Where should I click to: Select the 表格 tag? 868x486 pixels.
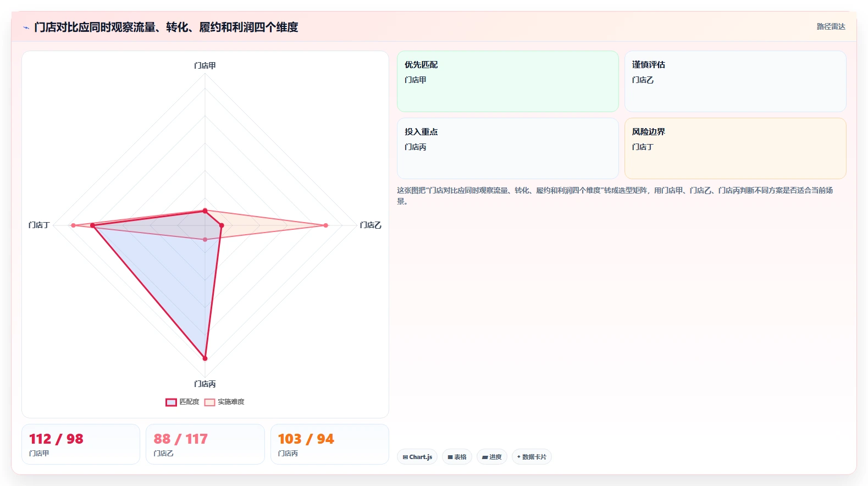(x=457, y=457)
